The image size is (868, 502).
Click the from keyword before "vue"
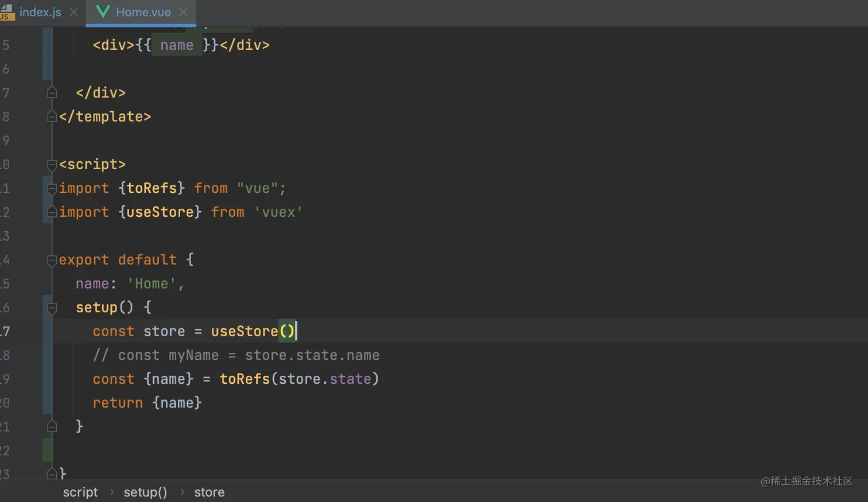(x=211, y=188)
